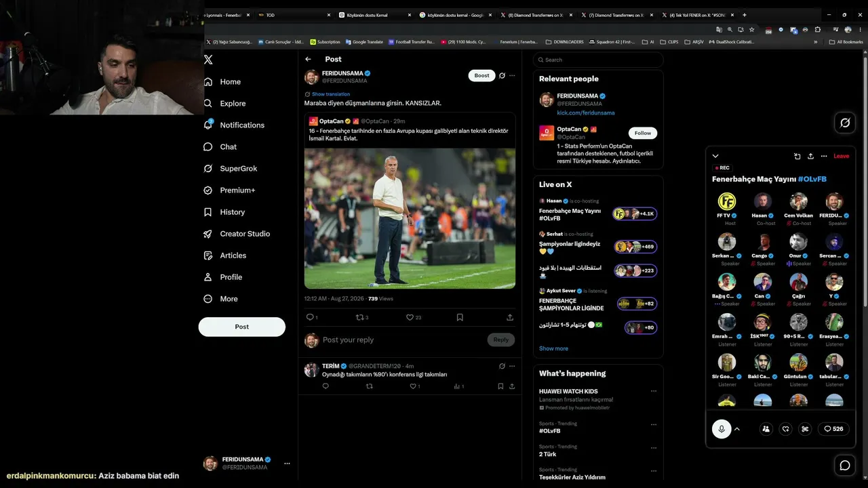Open Creator Studio from the sidebar
This screenshot has width=868, height=488.
pyautogui.click(x=237, y=234)
